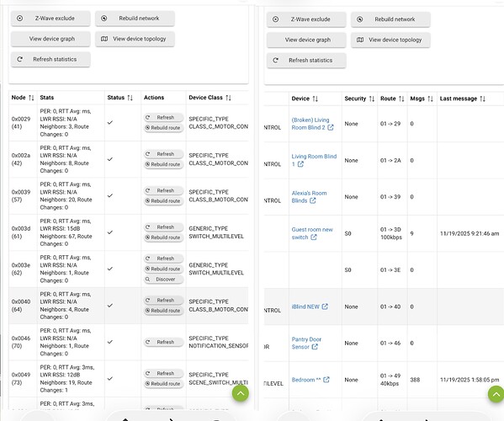Click Discover for node 0x003e
Image resolution: width=504 pixels, height=421 pixels.
163,280
